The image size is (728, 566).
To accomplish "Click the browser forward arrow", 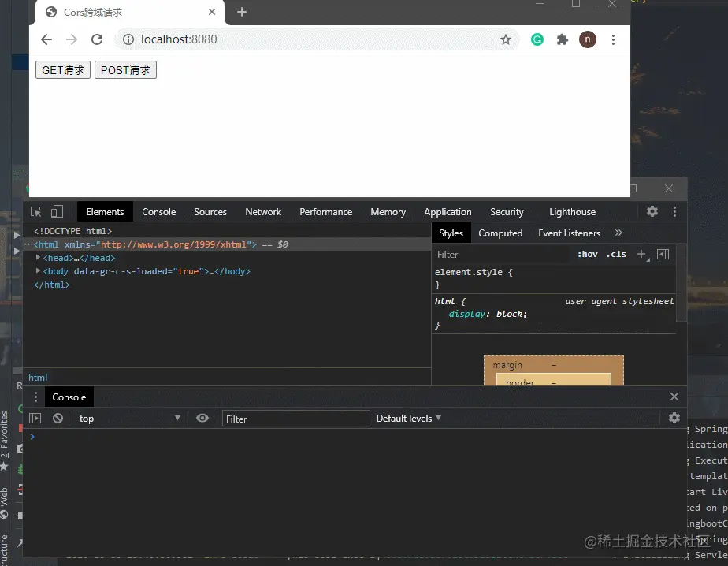I will click(72, 39).
